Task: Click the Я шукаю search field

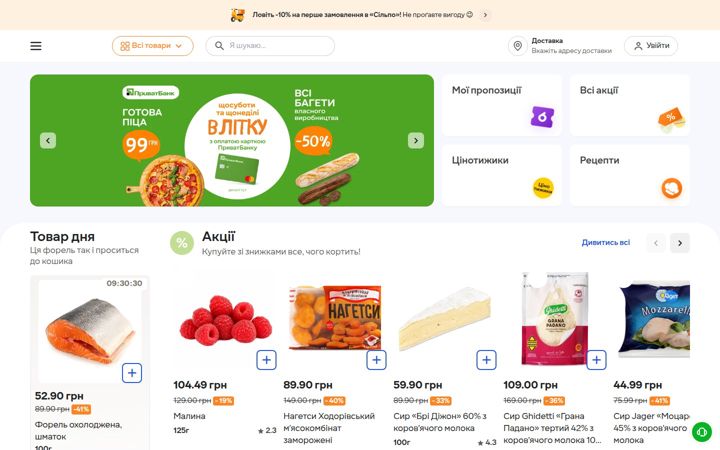Action: [x=270, y=46]
